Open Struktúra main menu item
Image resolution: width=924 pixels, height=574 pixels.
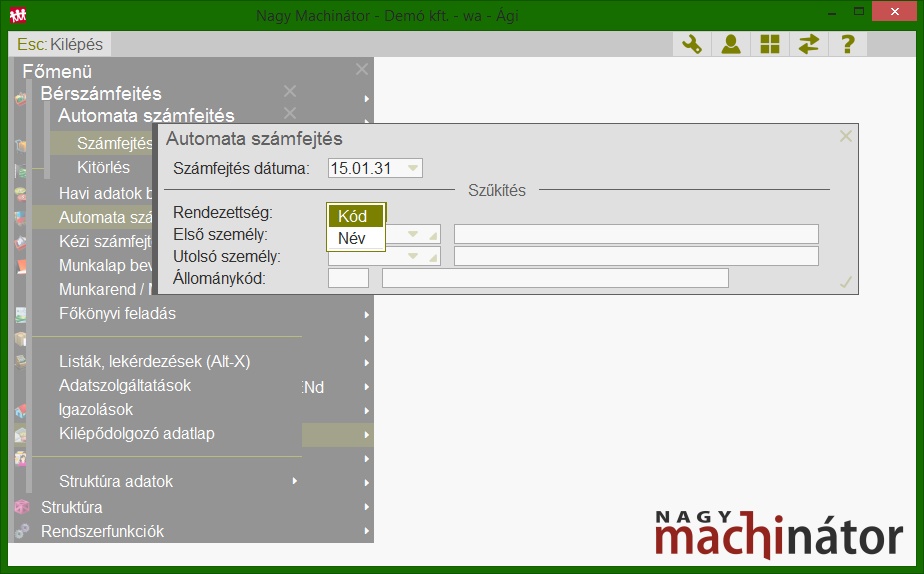pos(71,507)
